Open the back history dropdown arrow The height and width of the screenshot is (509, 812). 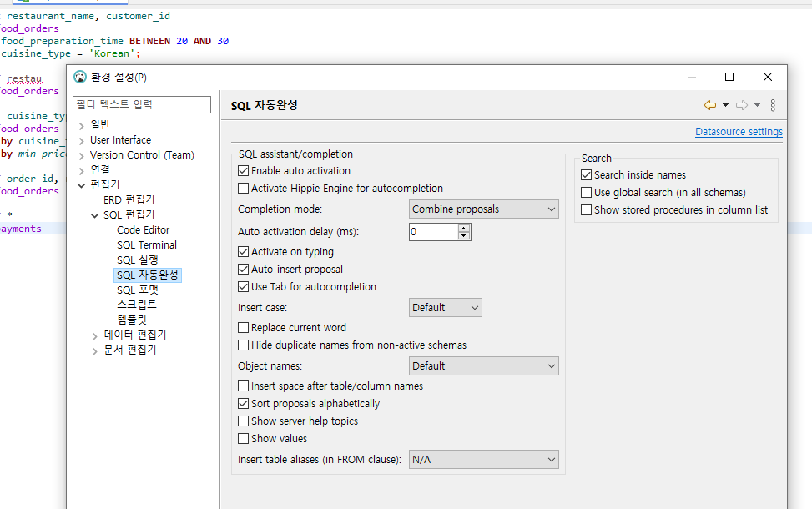click(x=725, y=105)
